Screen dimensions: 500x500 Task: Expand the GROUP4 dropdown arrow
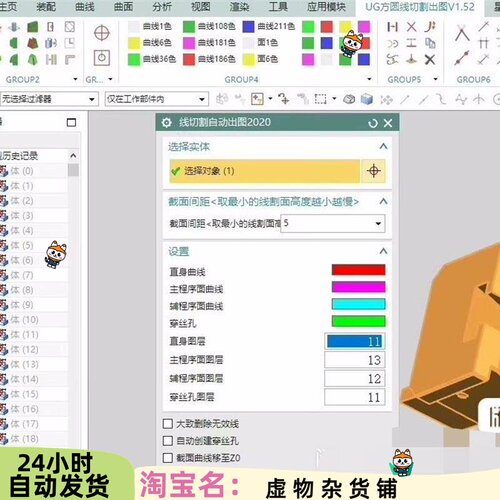(x=369, y=79)
